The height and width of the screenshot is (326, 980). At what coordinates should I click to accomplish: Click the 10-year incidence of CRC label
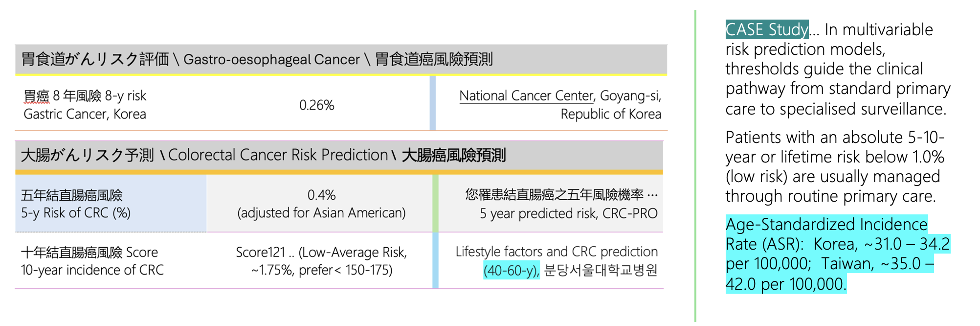[x=92, y=270]
